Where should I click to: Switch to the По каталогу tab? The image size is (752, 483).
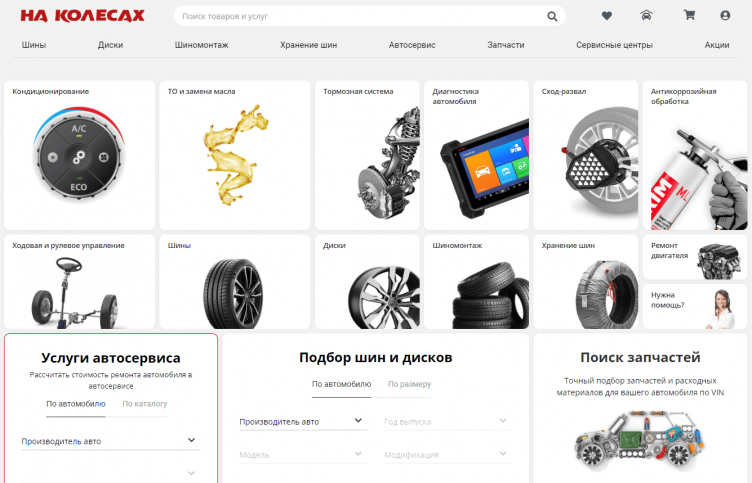coord(145,404)
